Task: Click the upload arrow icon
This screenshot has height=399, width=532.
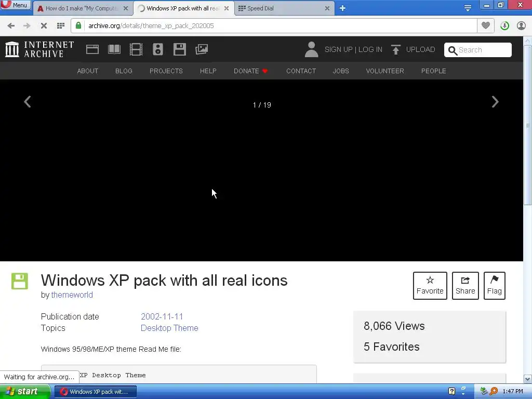Action: [x=395, y=49]
